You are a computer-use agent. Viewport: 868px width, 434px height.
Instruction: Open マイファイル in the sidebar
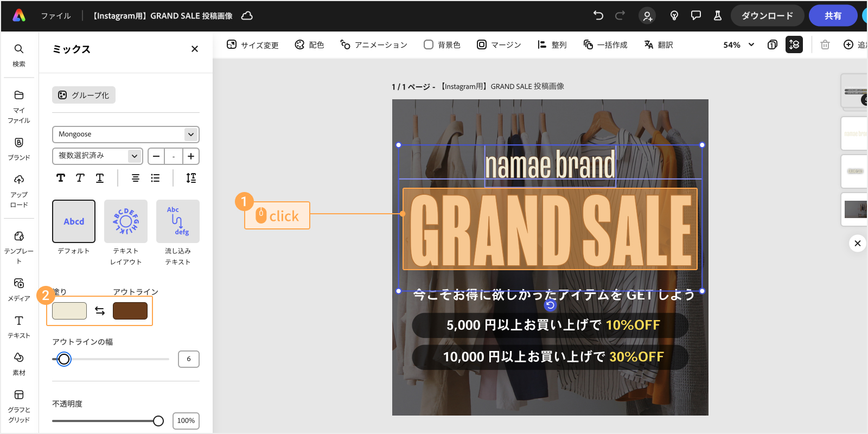point(19,107)
